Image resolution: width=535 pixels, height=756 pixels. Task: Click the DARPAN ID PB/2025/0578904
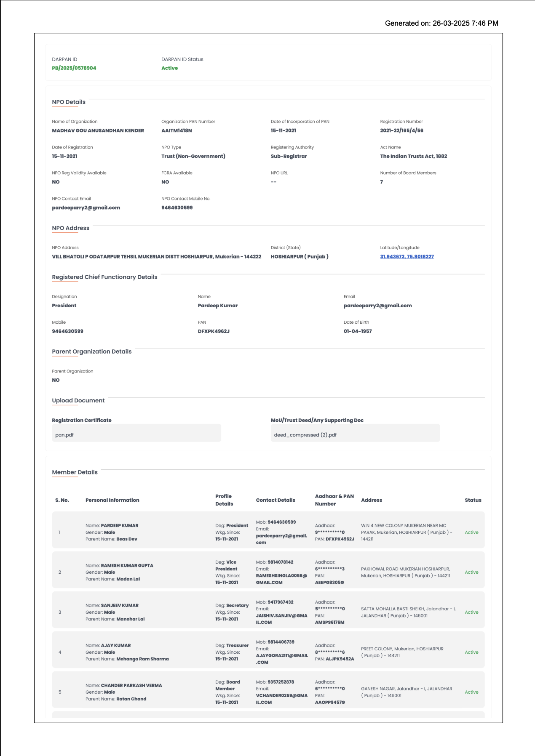74,68
